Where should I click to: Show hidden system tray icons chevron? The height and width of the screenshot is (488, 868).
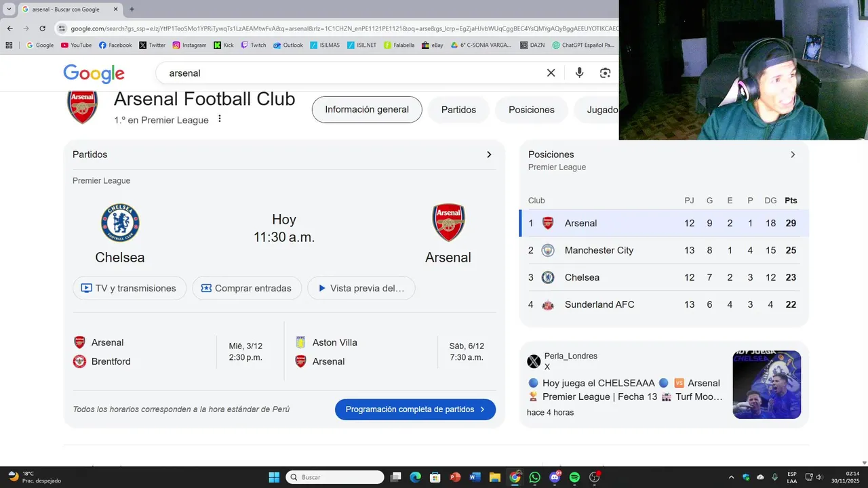[731, 477]
